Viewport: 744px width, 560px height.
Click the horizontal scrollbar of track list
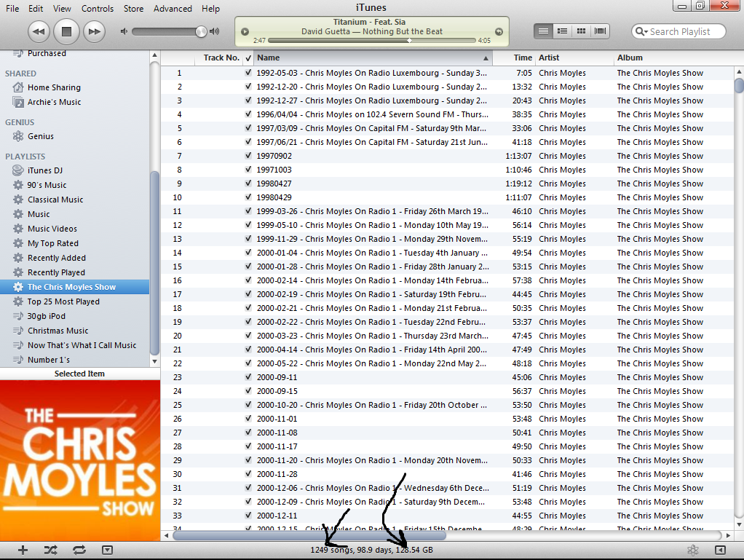click(x=309, y=535)
